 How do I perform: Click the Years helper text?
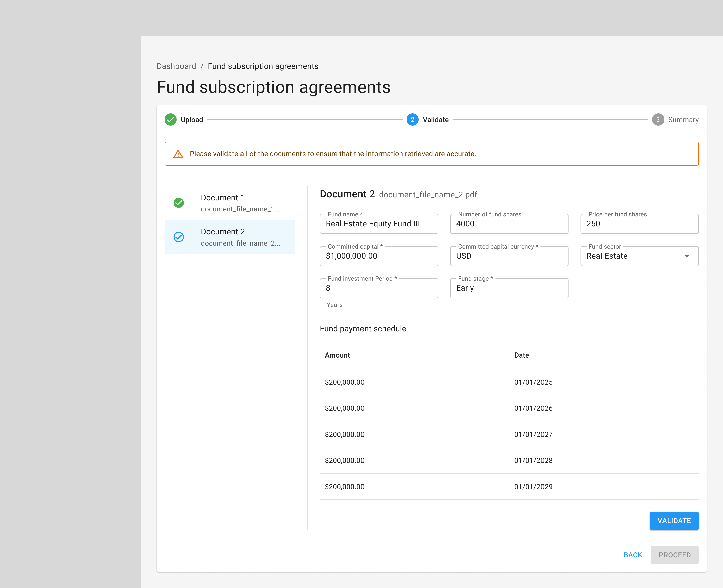tap(335, 305)
